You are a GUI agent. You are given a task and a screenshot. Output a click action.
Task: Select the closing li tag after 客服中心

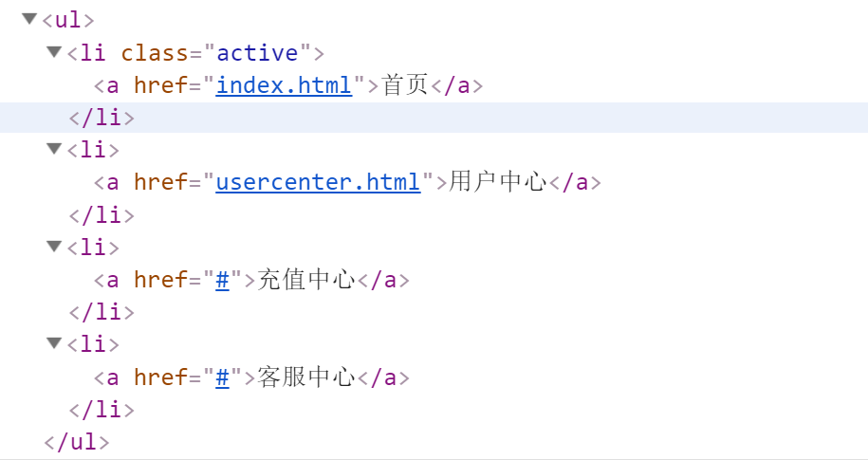(102, 410)
